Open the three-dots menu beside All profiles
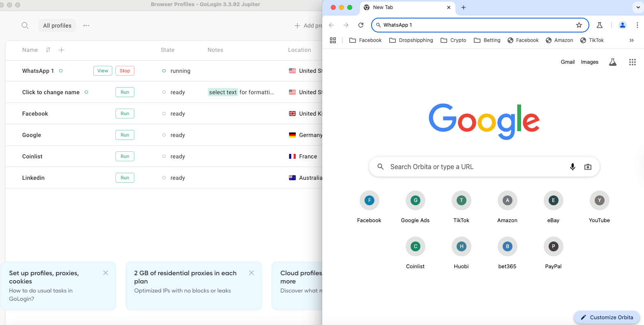 click(x=86, y=26)
